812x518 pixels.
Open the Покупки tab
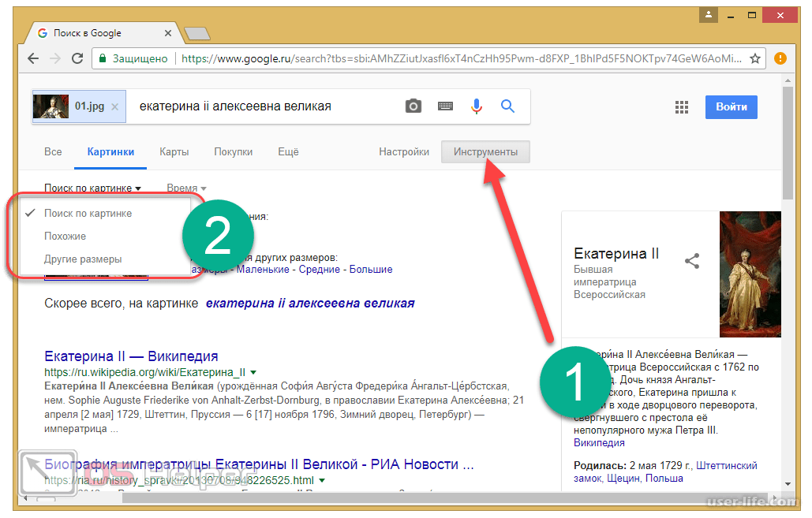tap(233, 151)
